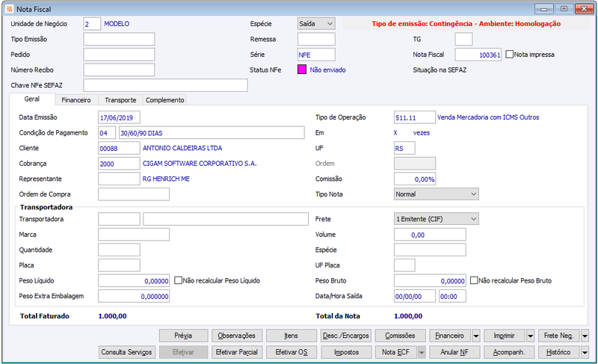This screenshot has width=598, height=364.
Task: Click the Prévia button
Action: 183,336
